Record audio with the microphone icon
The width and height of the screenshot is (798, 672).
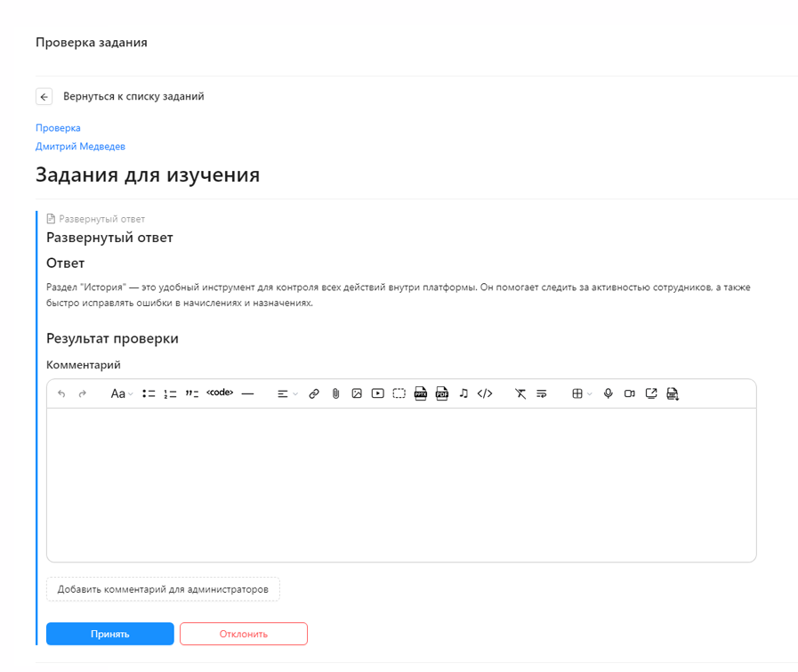click(608, 393)
